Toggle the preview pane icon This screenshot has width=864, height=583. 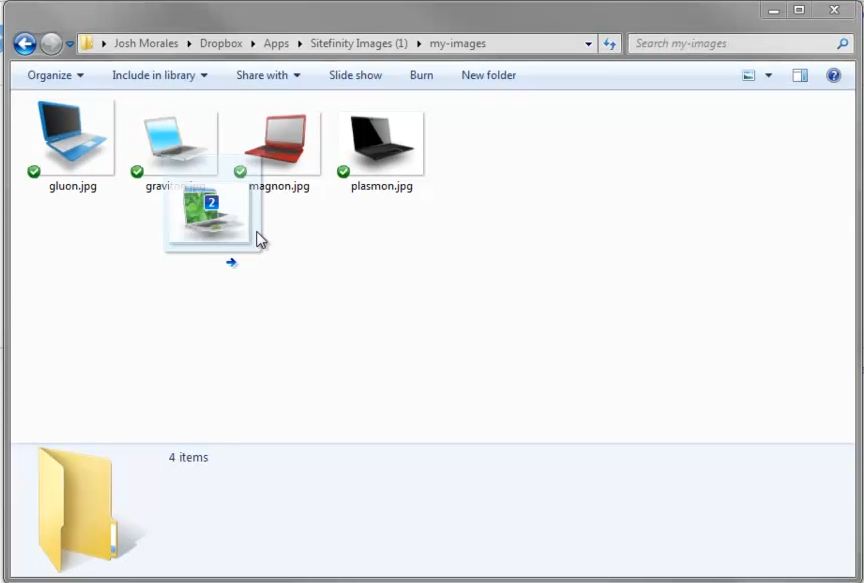[x=800, y=76]
